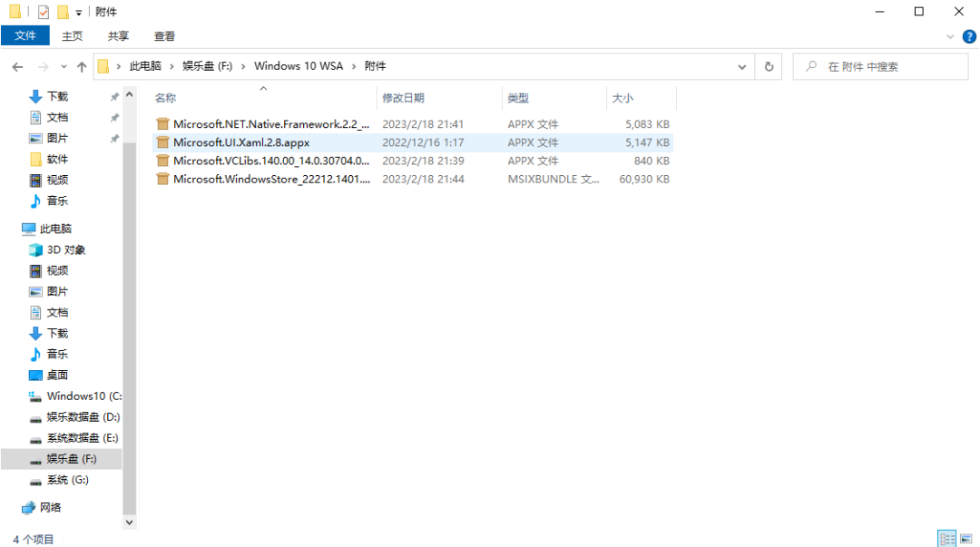Click Windows 10 WSA in breadcrumb
The height and width of the screenshot is (547, 980).
tap(299, 66)
